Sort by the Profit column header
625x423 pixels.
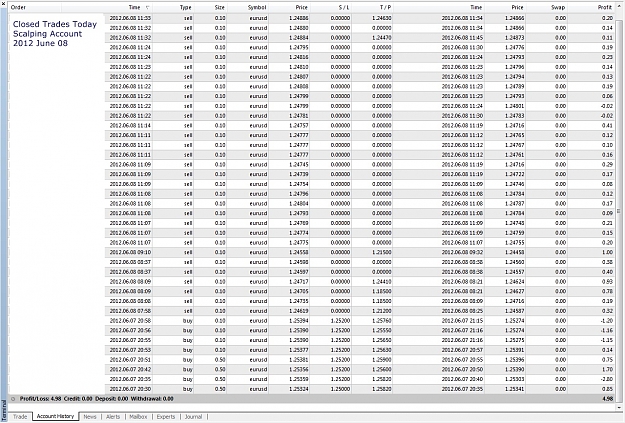click(605, 8)
